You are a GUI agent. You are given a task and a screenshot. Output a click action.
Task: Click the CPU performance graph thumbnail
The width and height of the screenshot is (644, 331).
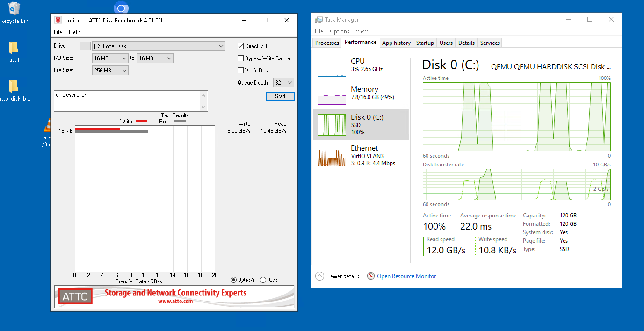pyautogui.click(x=332, y=67)
